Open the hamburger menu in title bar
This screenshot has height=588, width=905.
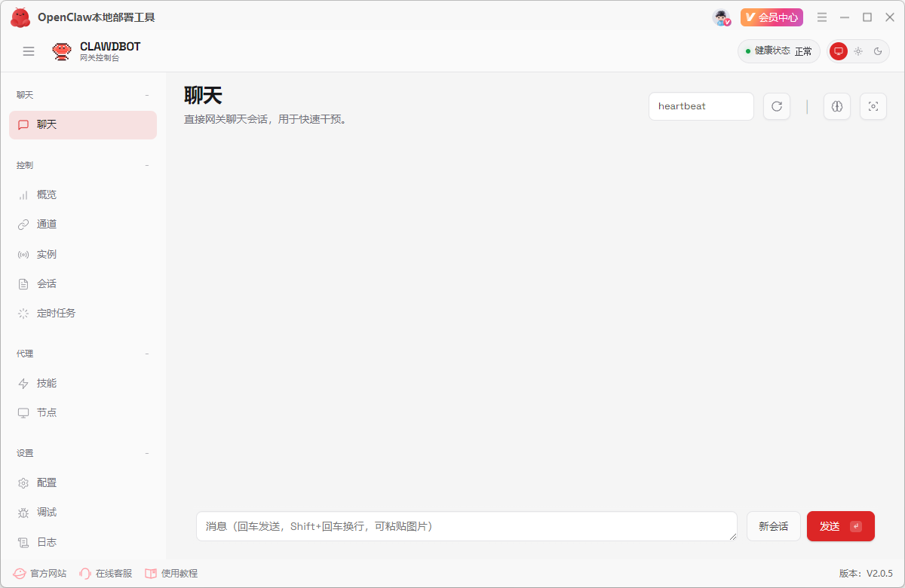pyautogui.click(x=822, y=17)
